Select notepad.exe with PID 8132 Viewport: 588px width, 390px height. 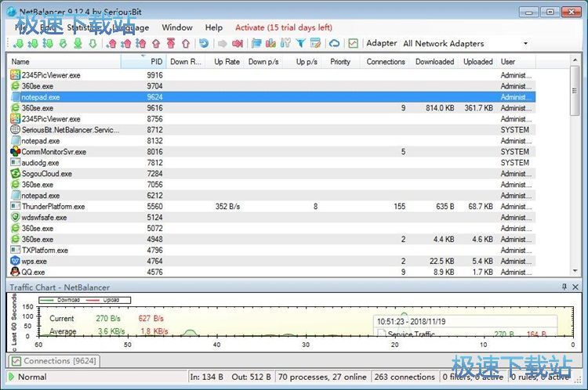pos(272,141)
